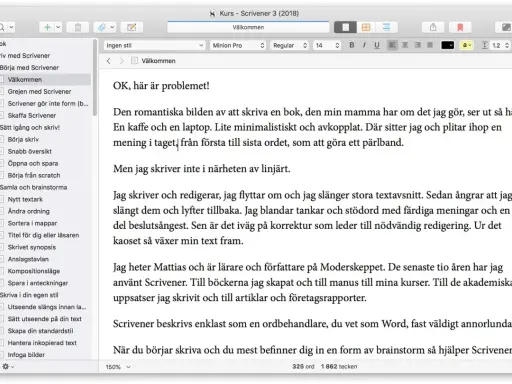Switch to the outliner view
This screenshot has width=512, height=384.
386,27
